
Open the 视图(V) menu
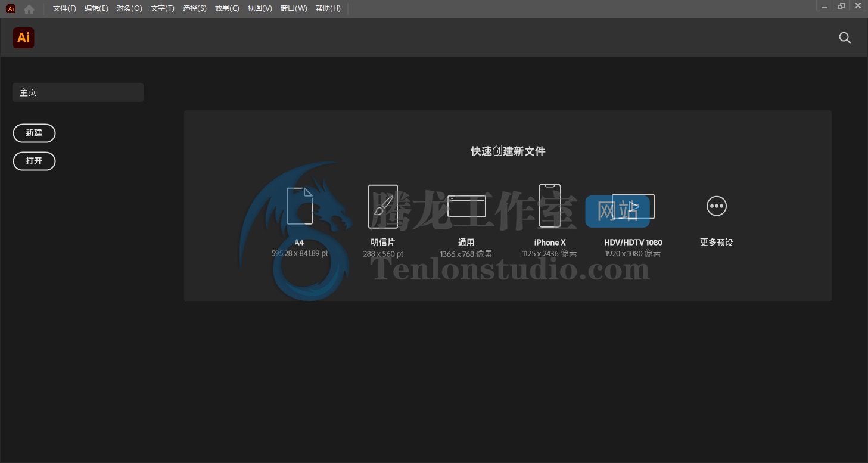click(260, 8)
